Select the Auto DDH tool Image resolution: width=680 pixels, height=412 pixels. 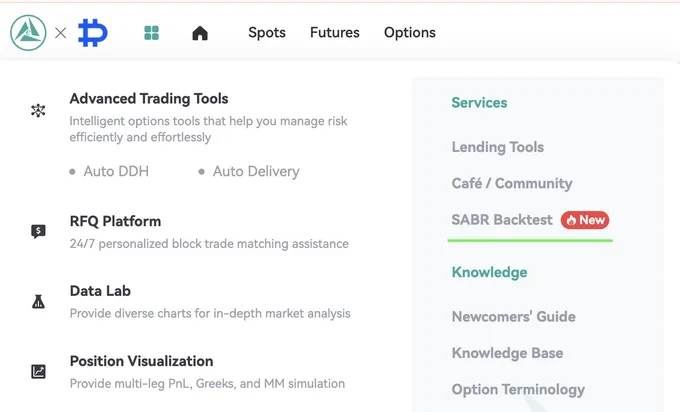coord(116,171)
